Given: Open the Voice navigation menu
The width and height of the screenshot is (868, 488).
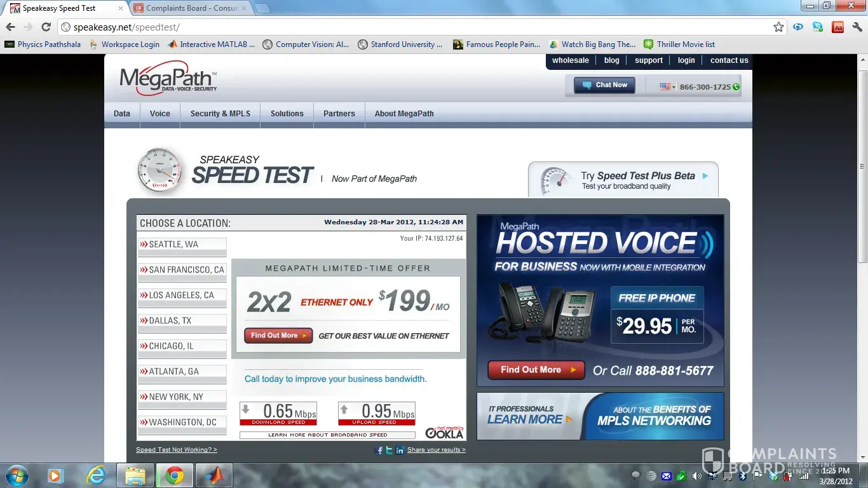Looking at the screenshot, I should click(x=160, y=114).
